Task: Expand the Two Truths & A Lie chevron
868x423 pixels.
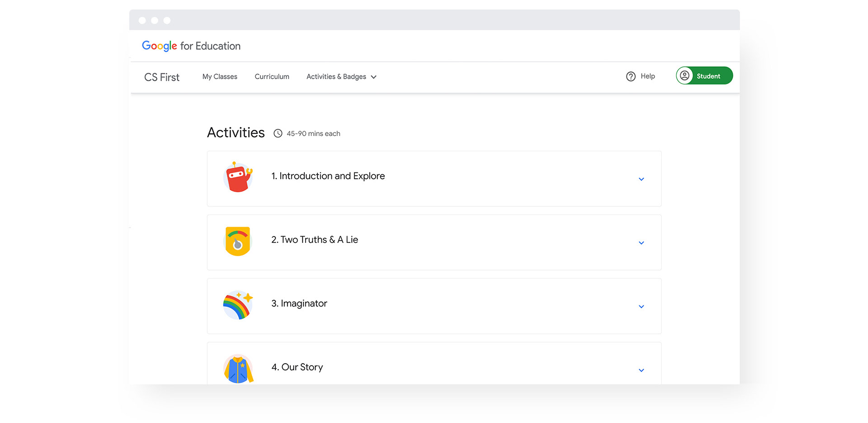Action: 641,243
